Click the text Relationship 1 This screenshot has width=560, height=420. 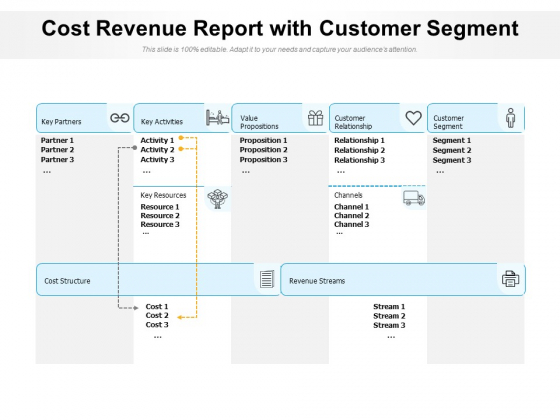(x=359, y=140)
